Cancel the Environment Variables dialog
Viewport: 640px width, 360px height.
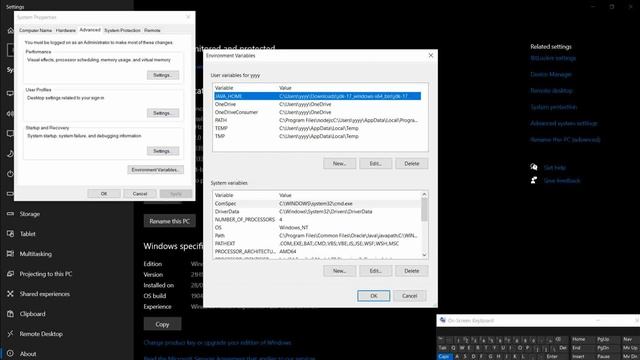pyautogui.click(x=409, y=296)
